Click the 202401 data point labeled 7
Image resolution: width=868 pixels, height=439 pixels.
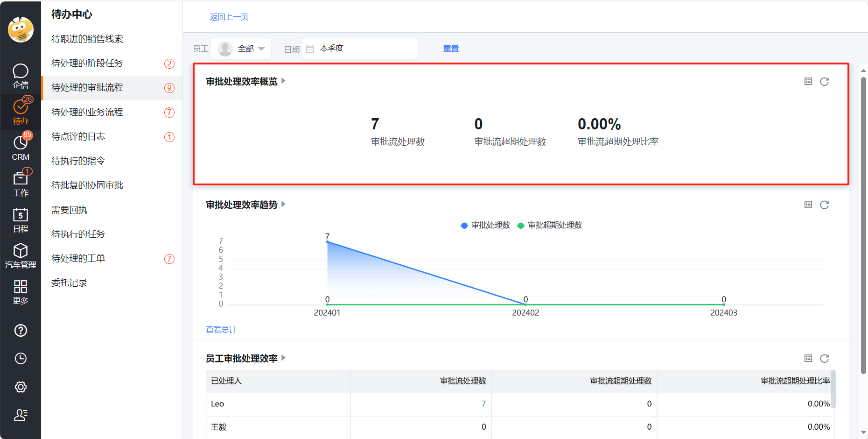point(327,241)
